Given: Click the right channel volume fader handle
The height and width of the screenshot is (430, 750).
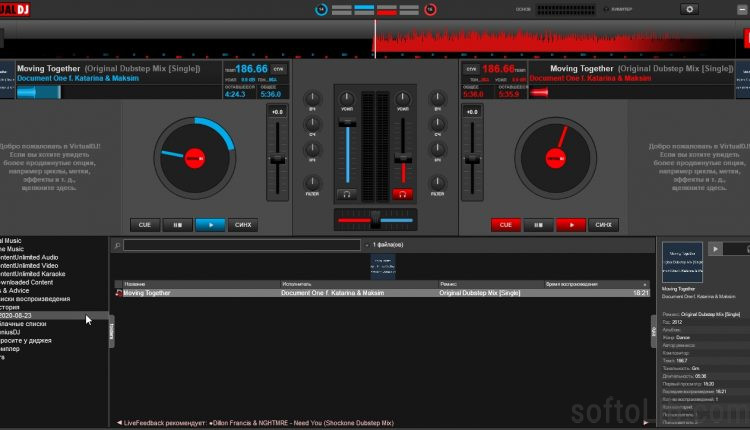Looking at the screenshot, I should (403, 158).
